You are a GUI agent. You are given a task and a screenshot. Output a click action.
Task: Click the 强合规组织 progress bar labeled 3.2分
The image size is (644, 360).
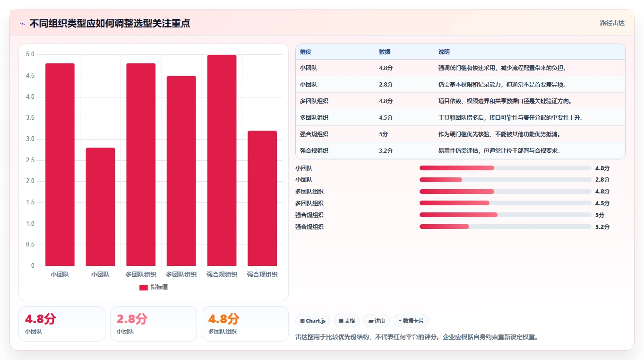tap(506, 227)
